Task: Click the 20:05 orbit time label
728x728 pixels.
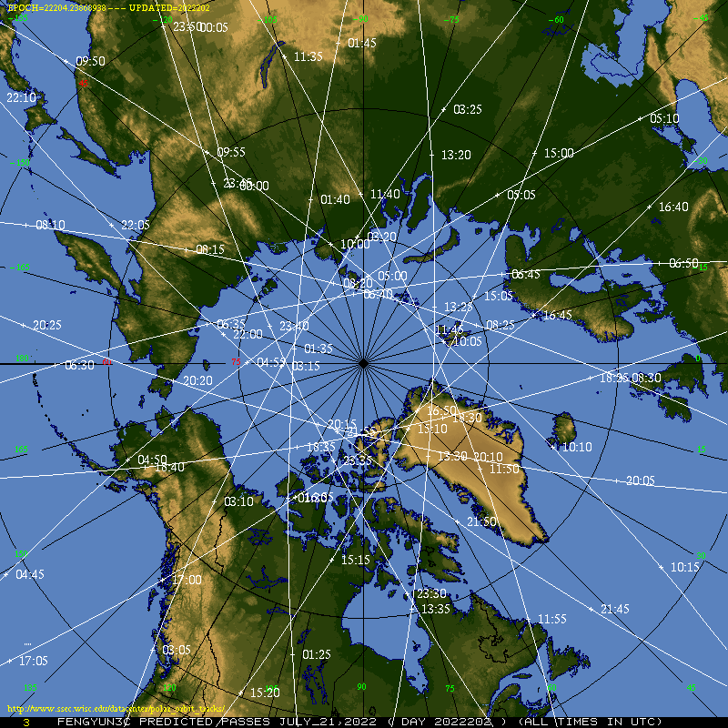Action: pos(640,480)
